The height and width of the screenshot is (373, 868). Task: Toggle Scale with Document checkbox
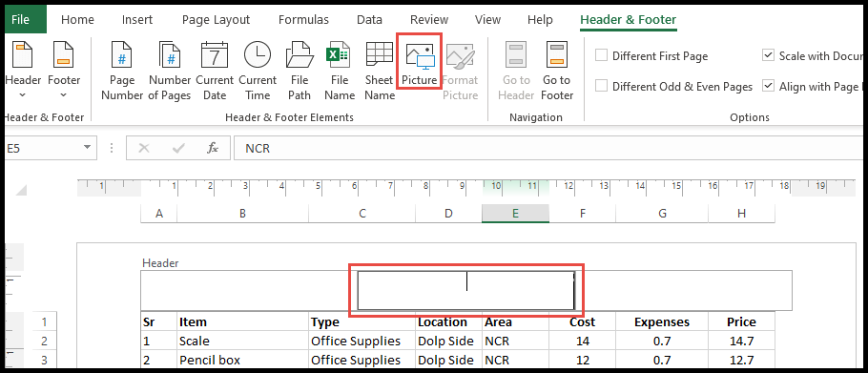point(768,55)
